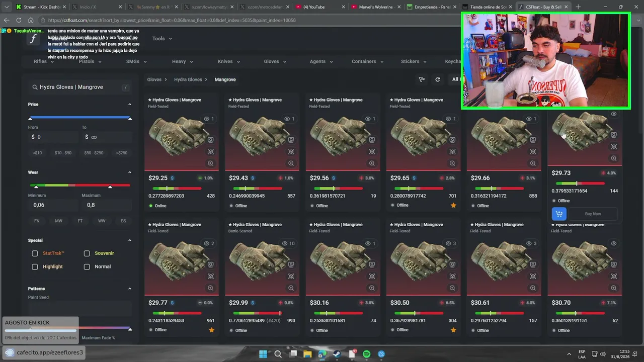Screen dimensions: 644x362
Task: Select the <$10 price preset
Action: pyautogui.click(x=37, y=153)
